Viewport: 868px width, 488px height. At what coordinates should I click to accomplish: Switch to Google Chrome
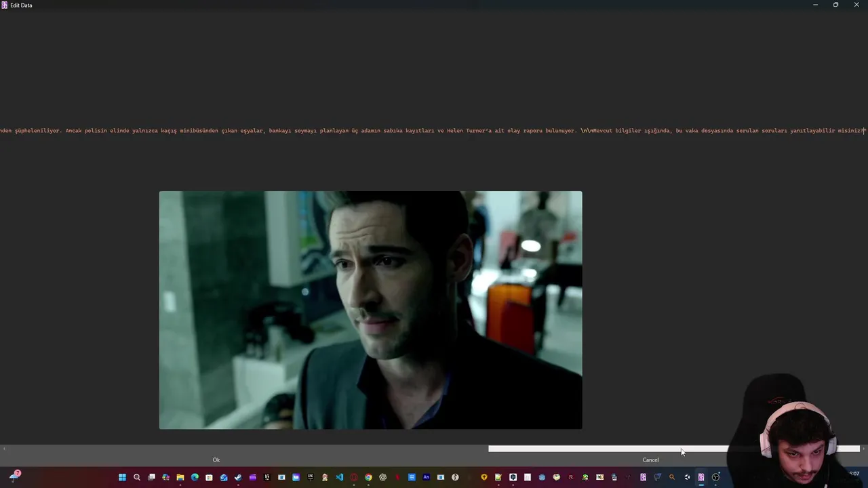pos(368,477)
